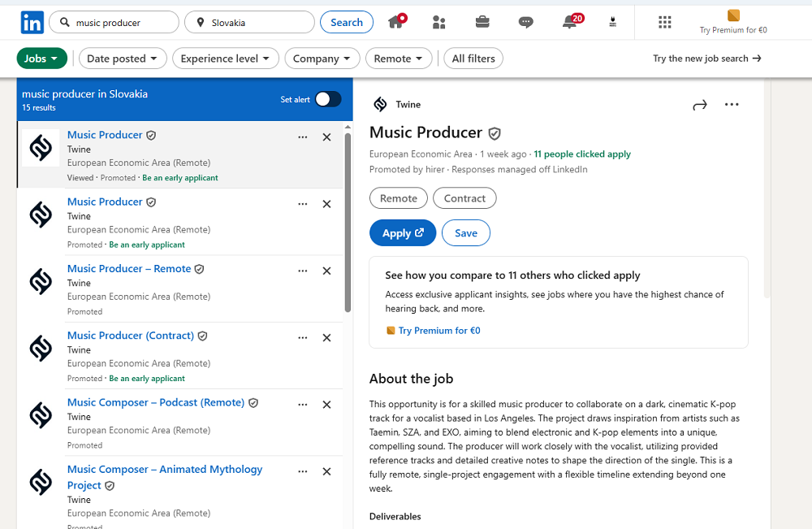This screenshot has height=529, width=812.
Task: Open Jobs briefcase icon
Action: pyautogui.click(x=482, y=22)
